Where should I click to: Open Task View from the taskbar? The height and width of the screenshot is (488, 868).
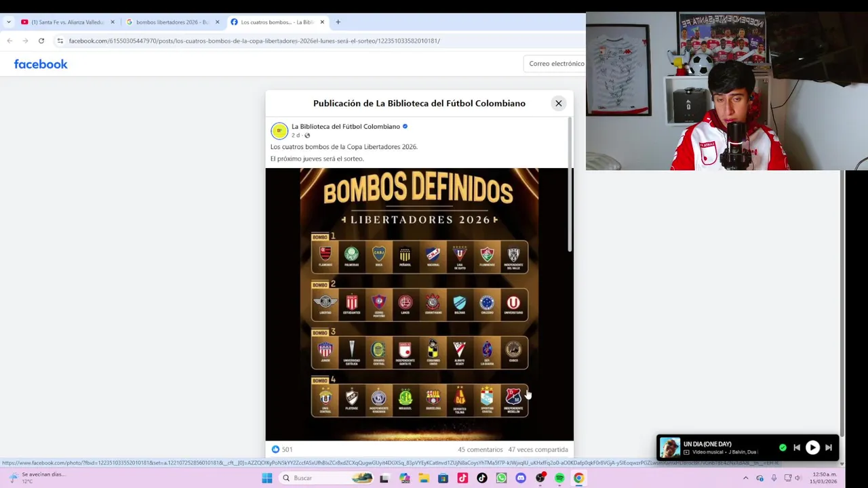click(x=384, y=478)
